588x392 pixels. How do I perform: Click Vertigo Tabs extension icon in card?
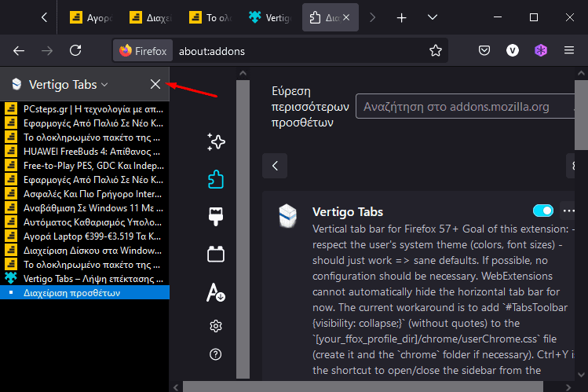click(287, 216)
